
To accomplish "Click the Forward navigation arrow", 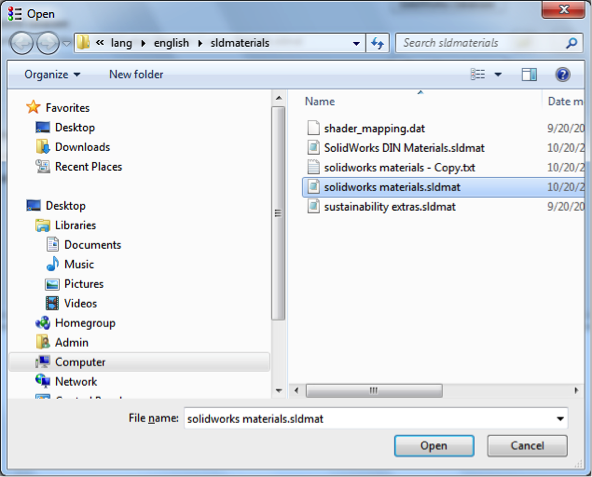I will click(x=48, y=43).
